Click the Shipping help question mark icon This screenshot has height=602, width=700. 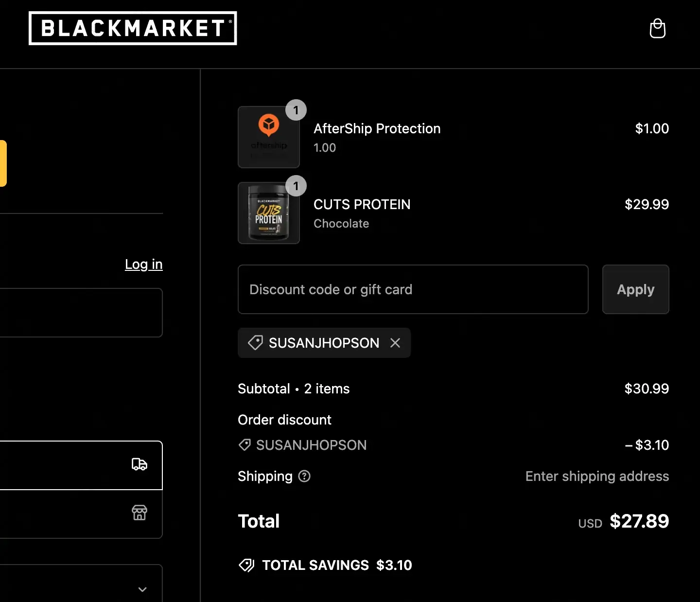(304, 476)
